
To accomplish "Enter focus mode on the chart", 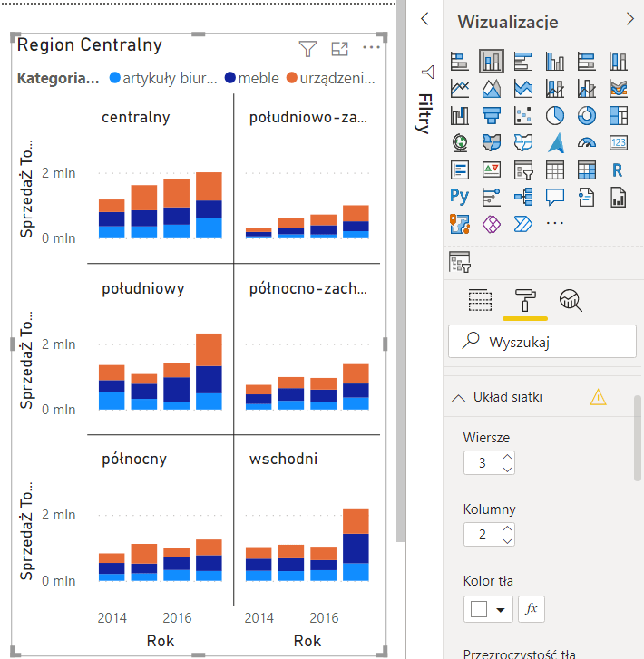I will click(339, 48).
